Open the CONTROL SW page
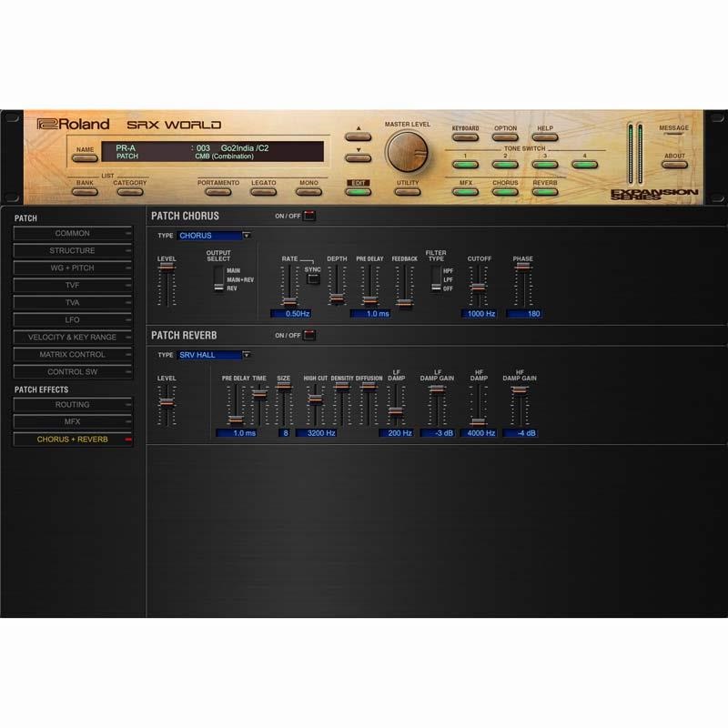This screenshot has width=728, height=728. (x=73, y=372)
